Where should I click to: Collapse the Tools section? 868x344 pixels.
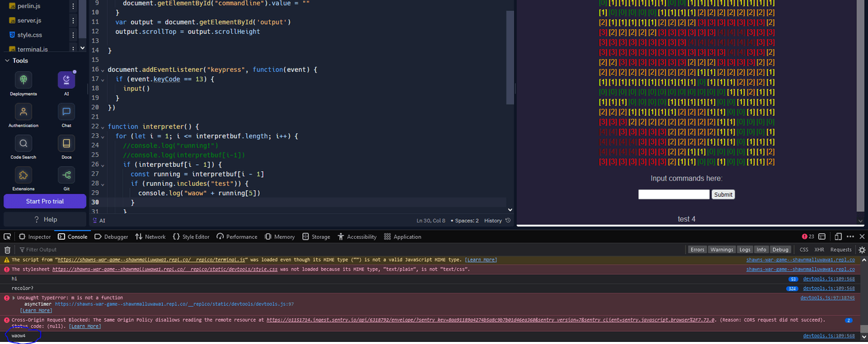(x=7, y=60)
